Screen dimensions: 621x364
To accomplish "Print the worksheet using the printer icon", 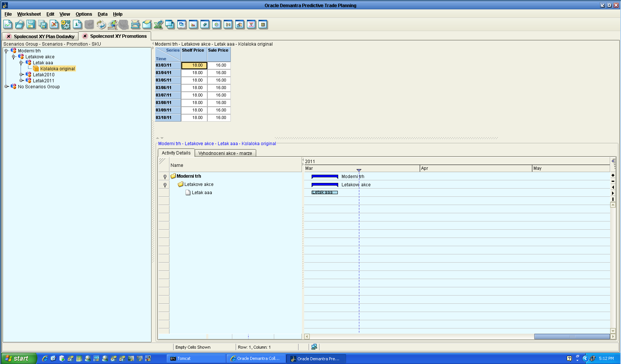I will pyautogui.click(x=135, y=25).
